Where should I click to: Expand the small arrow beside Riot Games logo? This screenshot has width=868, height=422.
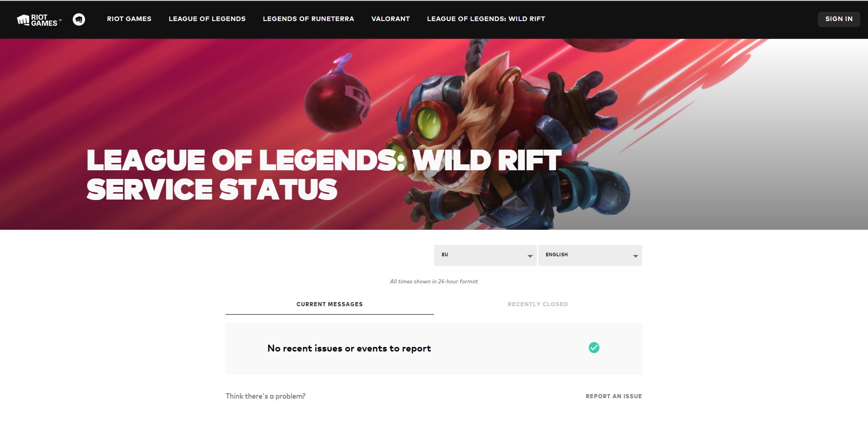coord(60,20)
